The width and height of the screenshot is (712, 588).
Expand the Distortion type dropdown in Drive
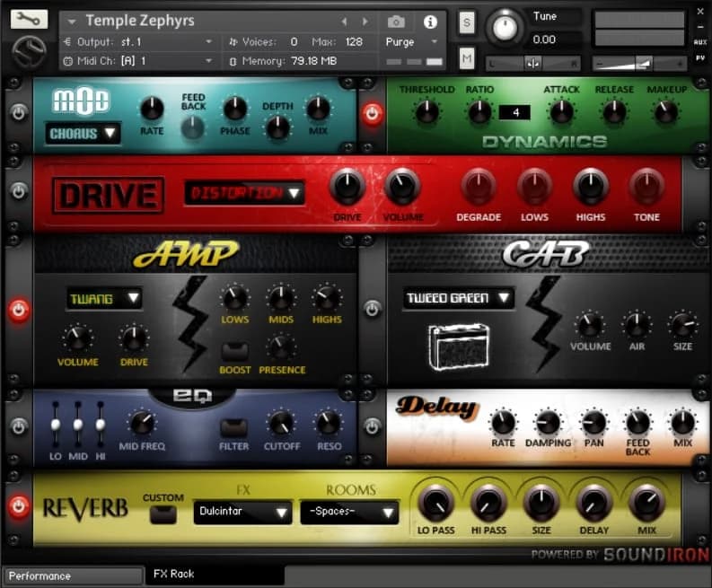coord(244,192)
